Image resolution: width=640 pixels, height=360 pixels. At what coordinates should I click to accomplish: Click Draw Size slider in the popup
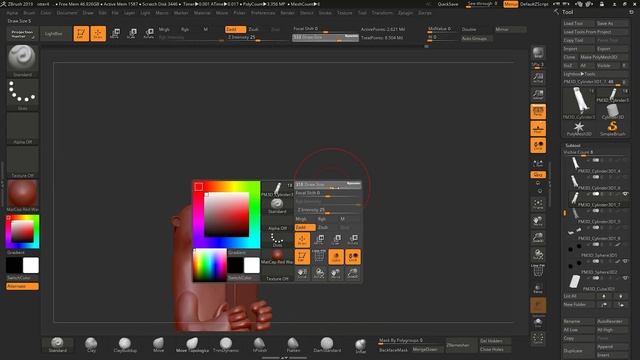pos(328,185)
